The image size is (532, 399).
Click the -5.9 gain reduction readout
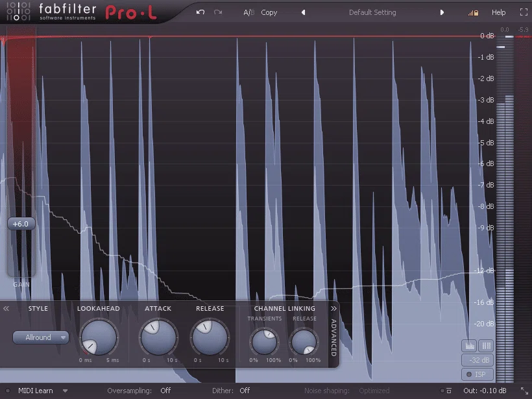tap(523, 30)
